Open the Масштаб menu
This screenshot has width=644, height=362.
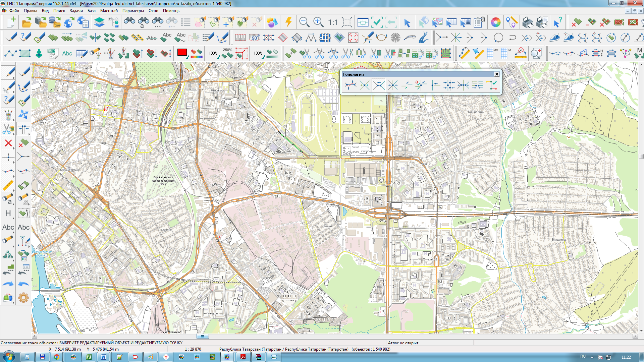(109, 11)
